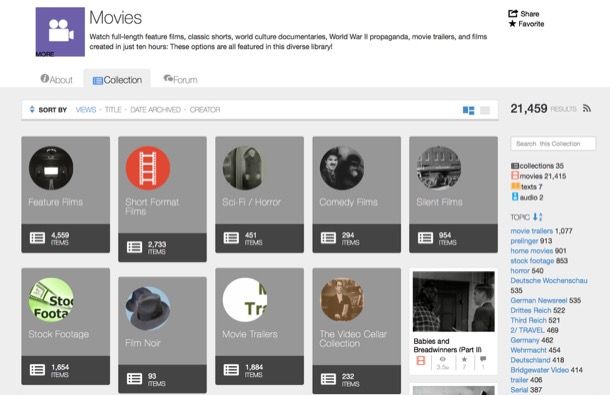This screenshot has width=610, height=395.
Task: Click the Topic sort arrows icon
Action: pos(537,217)
